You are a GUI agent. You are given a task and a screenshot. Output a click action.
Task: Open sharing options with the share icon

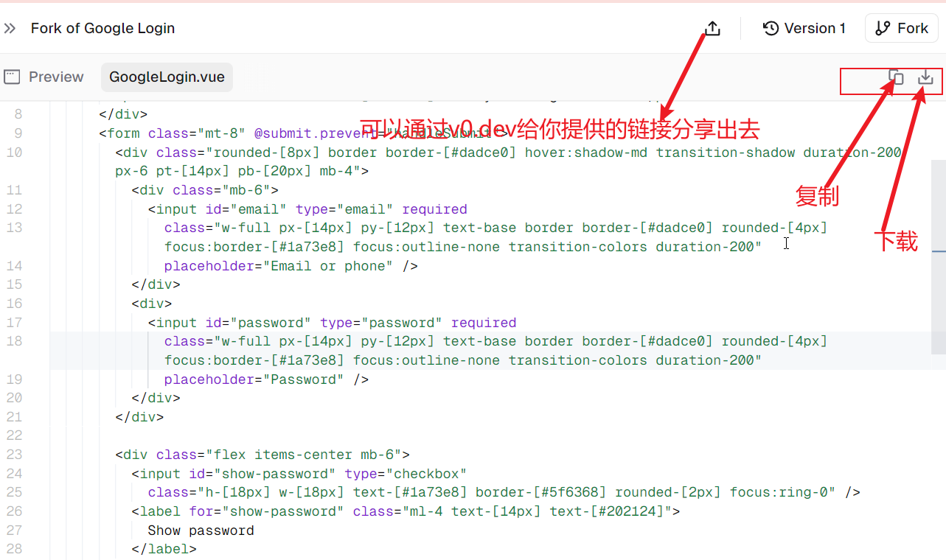click(x=712, y=28)
